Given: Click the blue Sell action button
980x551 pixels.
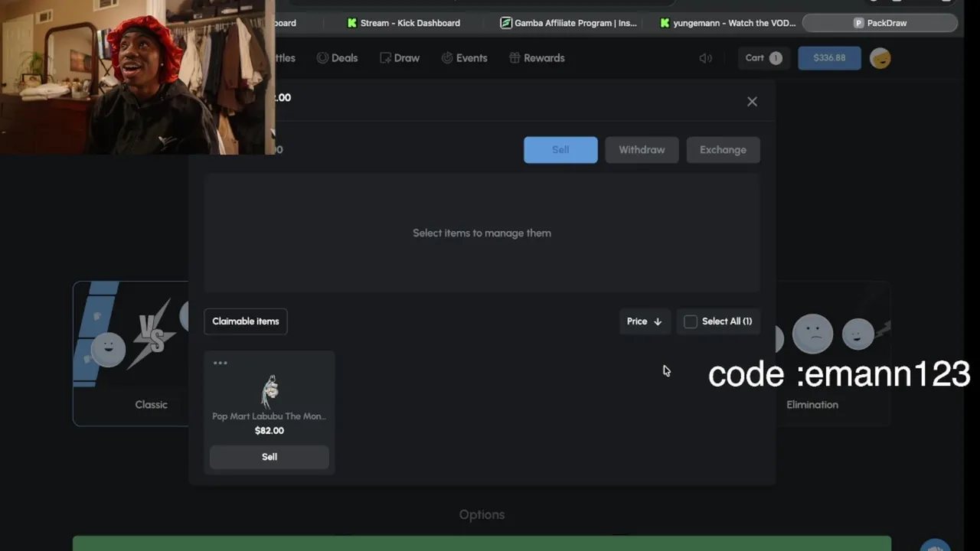Looking at the screenshot, I should coord(560,150).
